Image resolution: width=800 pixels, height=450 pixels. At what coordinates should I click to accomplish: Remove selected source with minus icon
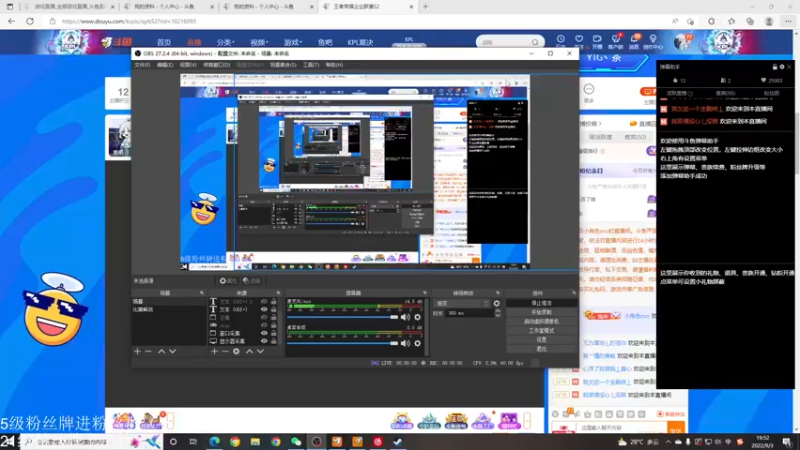pos(225,352)
